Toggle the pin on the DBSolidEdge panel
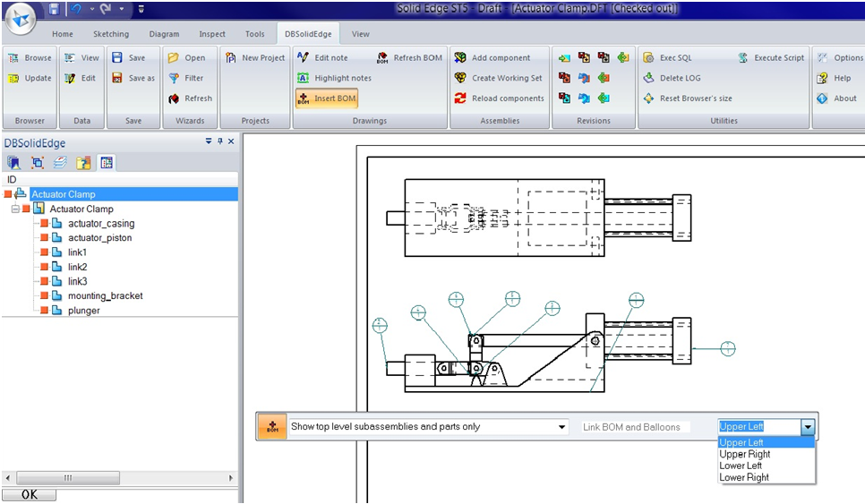The width and height of the screenshot is (865, 504). 220,141
